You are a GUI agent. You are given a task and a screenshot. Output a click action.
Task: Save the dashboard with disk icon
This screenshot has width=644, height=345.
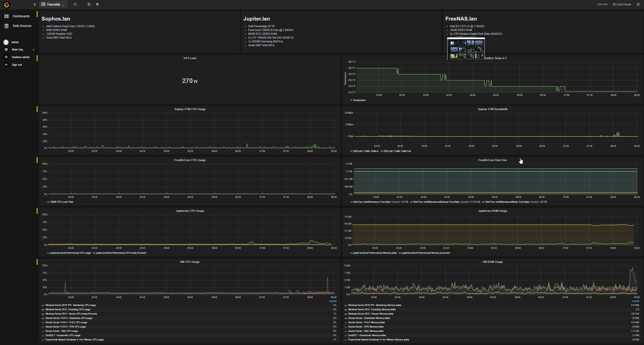(89, 4)
